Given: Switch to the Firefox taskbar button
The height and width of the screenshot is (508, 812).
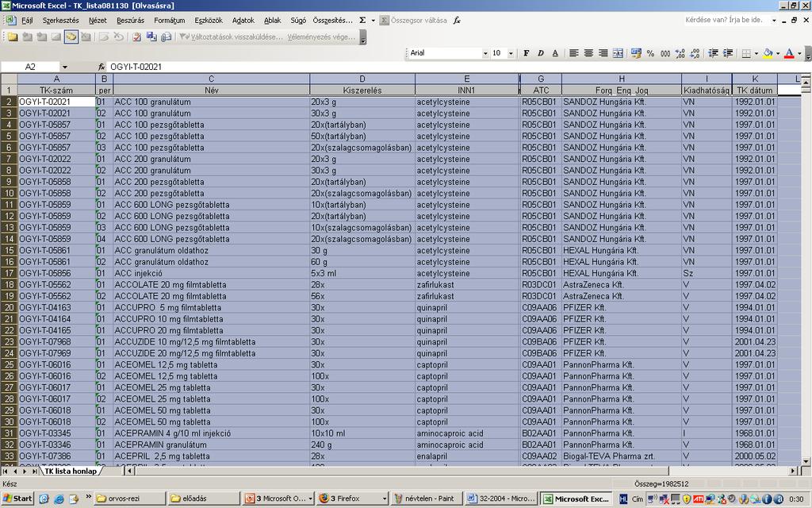Looking at the screenshot, I should click(352, 498).
